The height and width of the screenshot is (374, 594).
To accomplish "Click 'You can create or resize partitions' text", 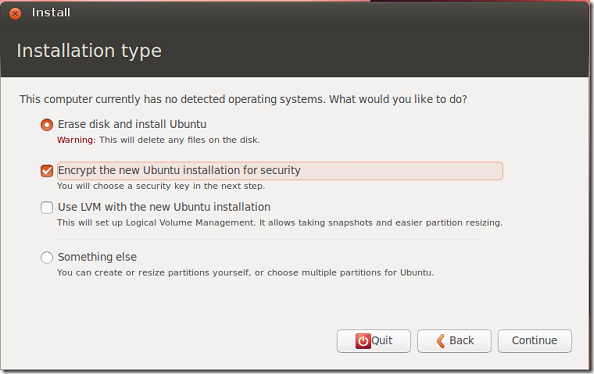I will [x=245, y=273].
